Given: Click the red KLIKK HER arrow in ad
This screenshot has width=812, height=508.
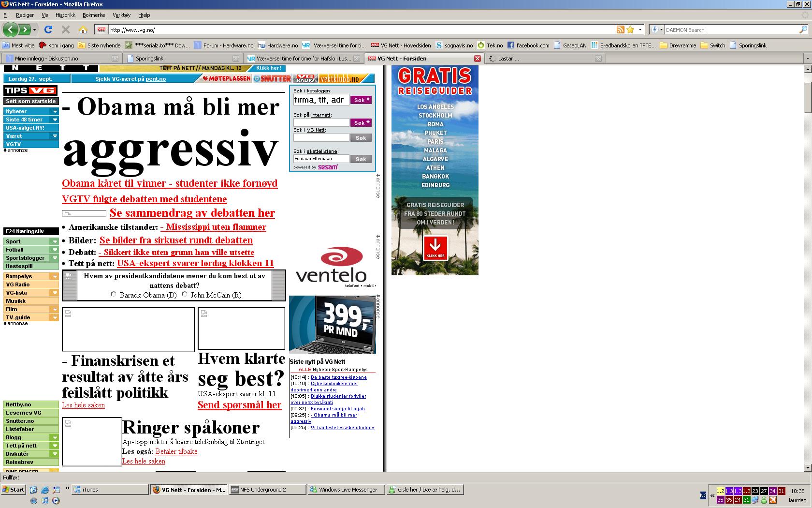Looking at the screenshot, I should tap(435, 248).
